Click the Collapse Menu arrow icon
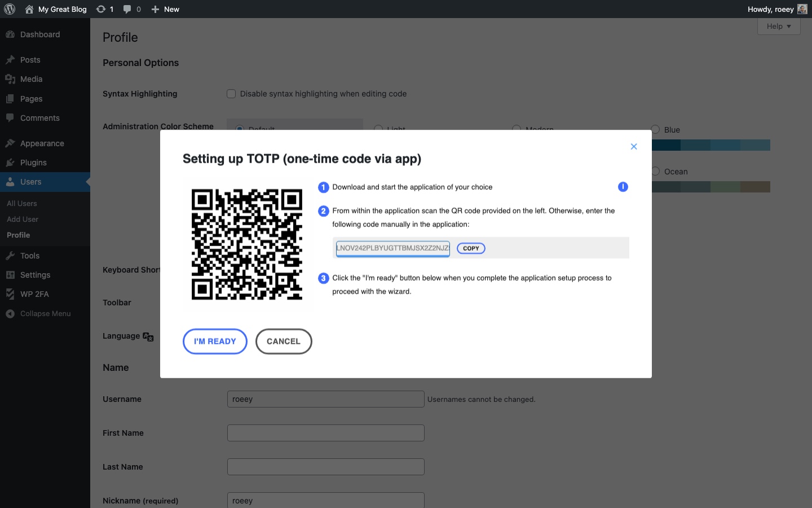812x508 pixels. [10, 314]
